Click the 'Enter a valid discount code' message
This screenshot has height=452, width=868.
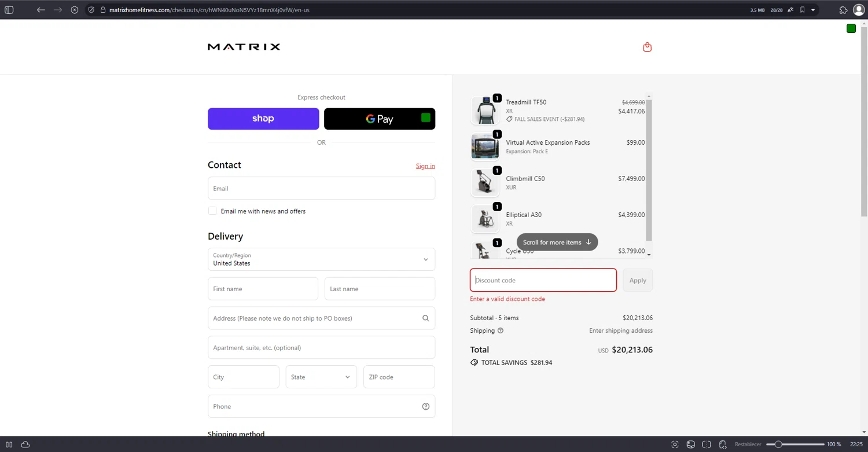507,299
